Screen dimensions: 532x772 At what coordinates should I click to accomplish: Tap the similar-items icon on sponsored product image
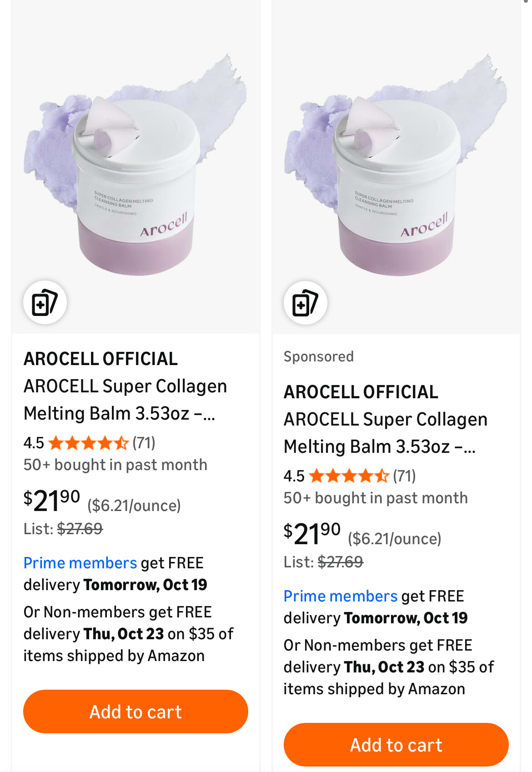point(305,303)
